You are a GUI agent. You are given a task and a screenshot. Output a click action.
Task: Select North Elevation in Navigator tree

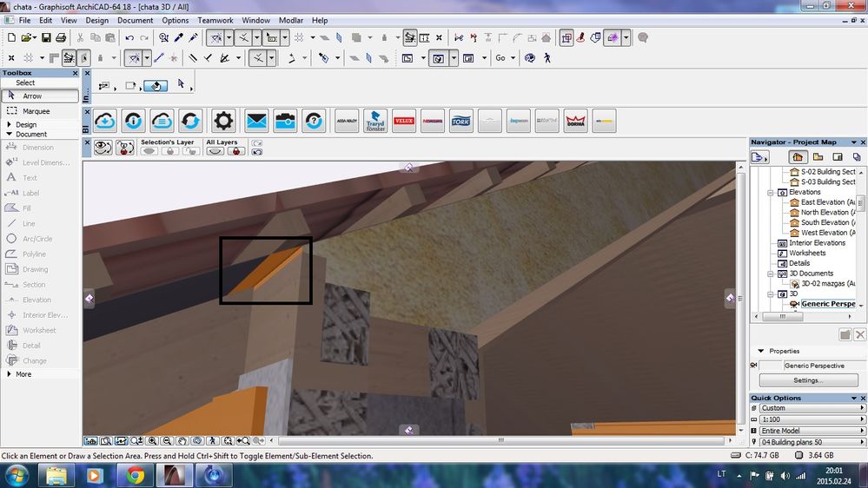(x=824, y=213)
